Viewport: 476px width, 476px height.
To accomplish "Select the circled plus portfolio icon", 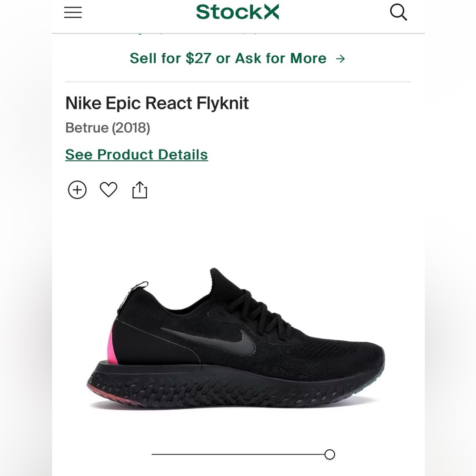I will pos(77,189).
